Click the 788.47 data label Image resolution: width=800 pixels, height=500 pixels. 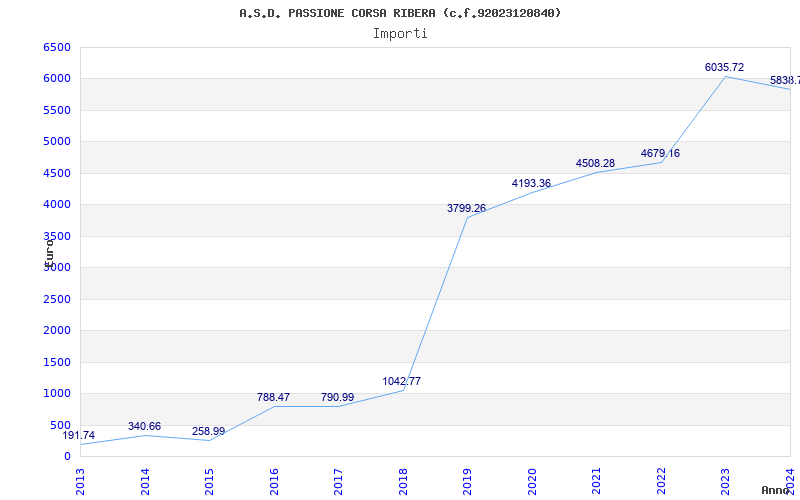tap(273, 397)
